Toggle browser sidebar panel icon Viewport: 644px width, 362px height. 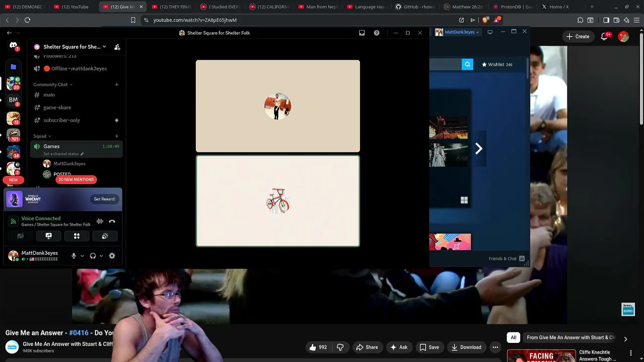coord(606,20)
